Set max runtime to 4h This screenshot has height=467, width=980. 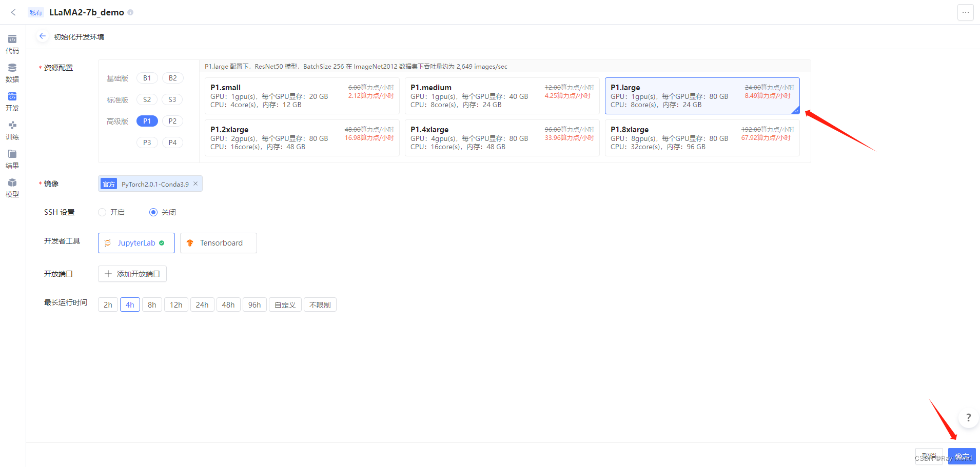click(x=130, y=304)
